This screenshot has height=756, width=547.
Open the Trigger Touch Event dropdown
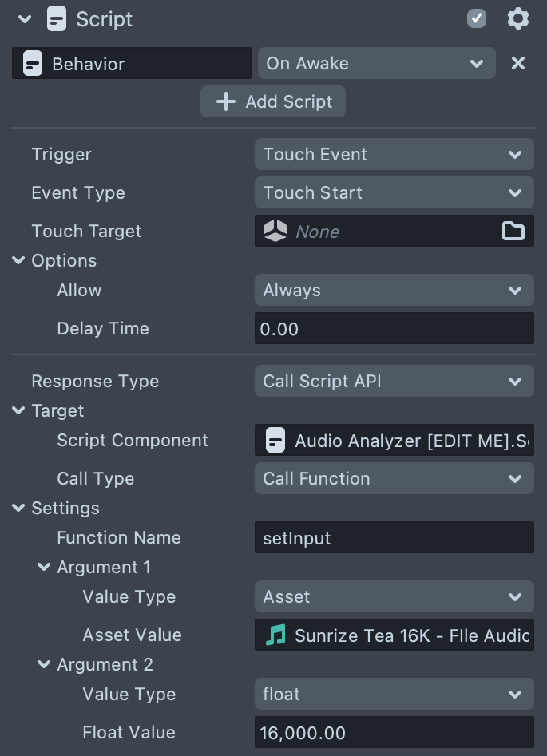394,154
